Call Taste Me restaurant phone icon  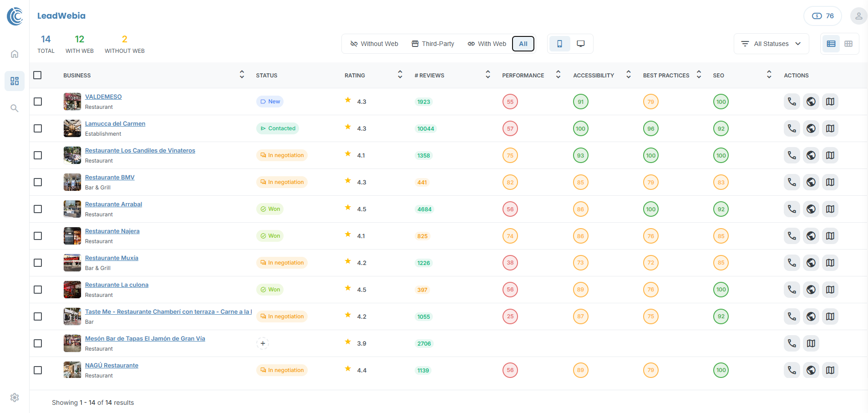(x=792, y=316)
